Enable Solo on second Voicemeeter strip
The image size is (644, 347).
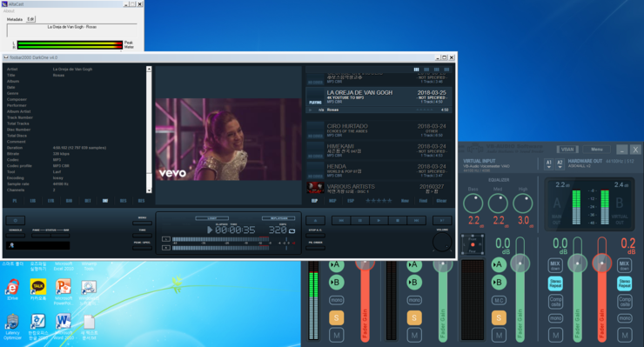(414, 317)
